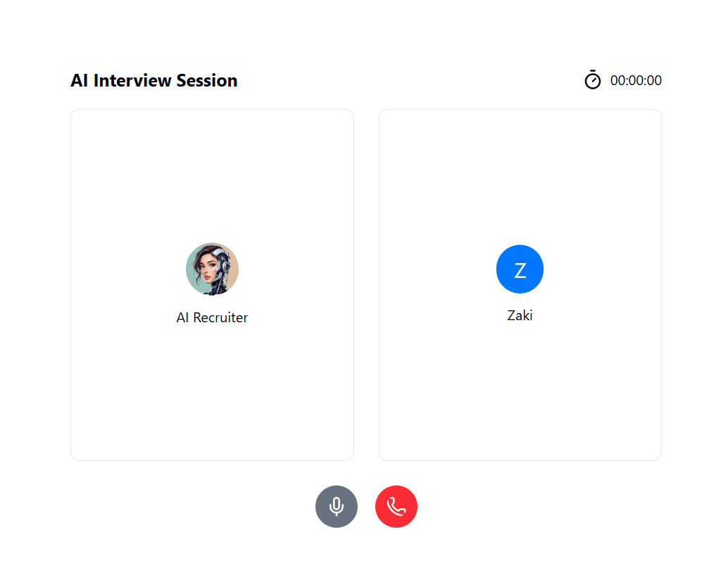Select the AI Recruiter name label
This screenshot has height=584, width=728.
pos(212,318)
